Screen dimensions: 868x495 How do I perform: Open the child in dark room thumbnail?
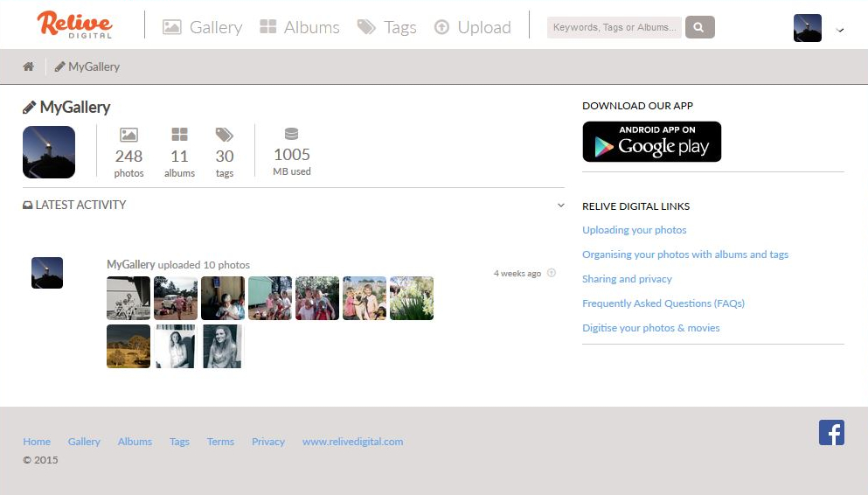223,298
